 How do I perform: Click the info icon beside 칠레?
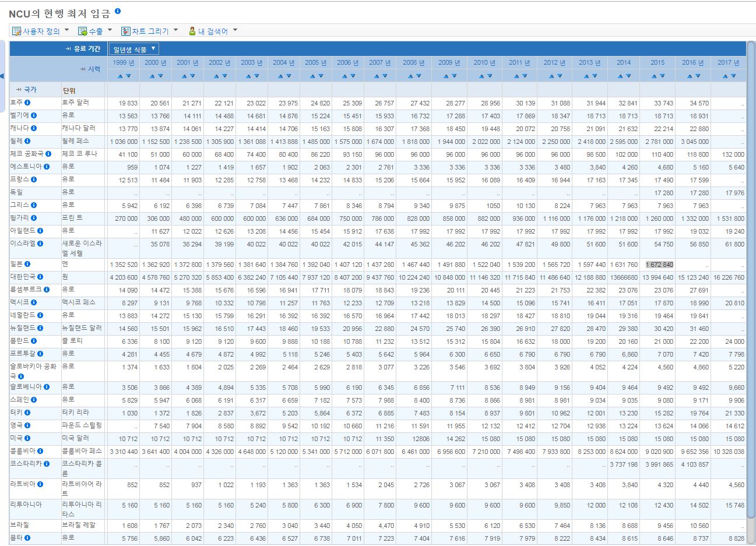tap(27, 141)
